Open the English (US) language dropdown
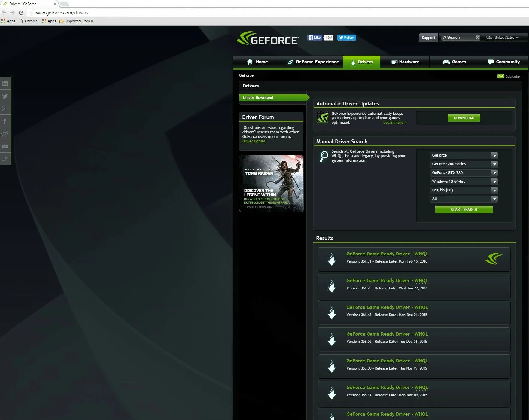This screenshot has height=420, width=529. pos(464,190)
